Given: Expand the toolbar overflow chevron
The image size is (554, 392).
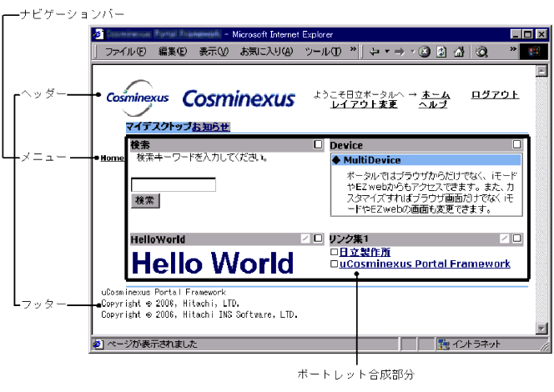Looking at the screenshot, I should tap(513, 49).
